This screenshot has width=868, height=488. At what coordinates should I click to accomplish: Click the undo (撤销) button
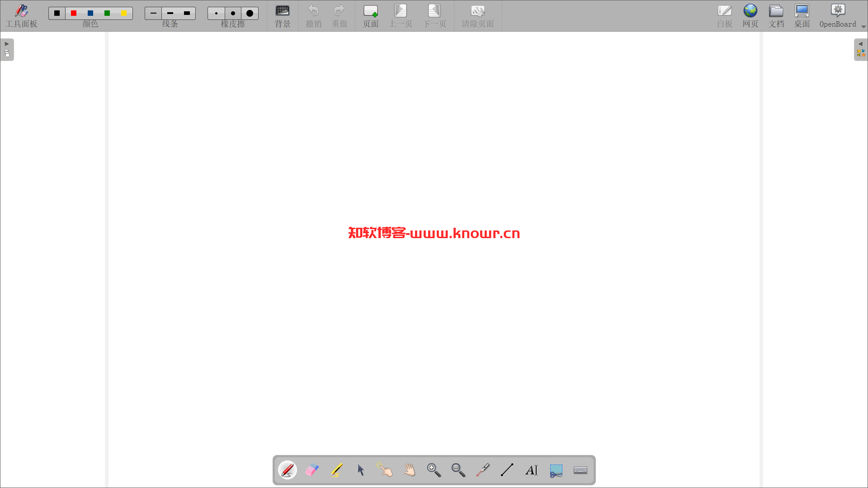(313, 16)
